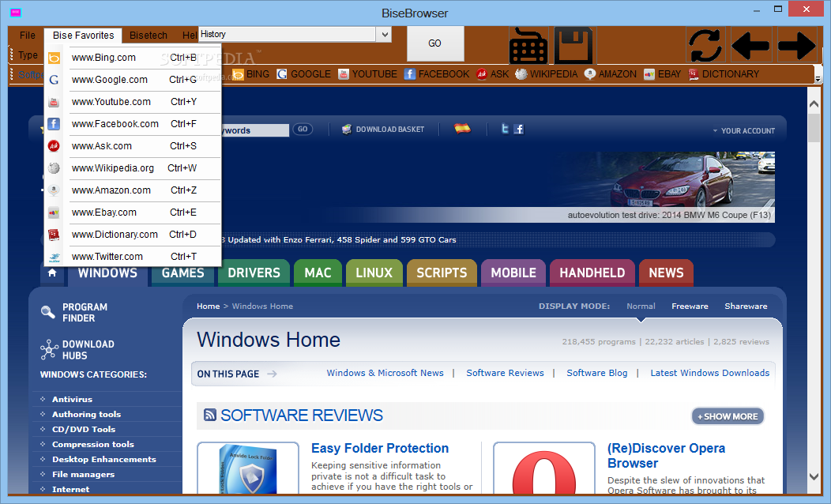Select www.Amazon.com menu entry
This screenshot has width=831, height=504.
(133, 190)
